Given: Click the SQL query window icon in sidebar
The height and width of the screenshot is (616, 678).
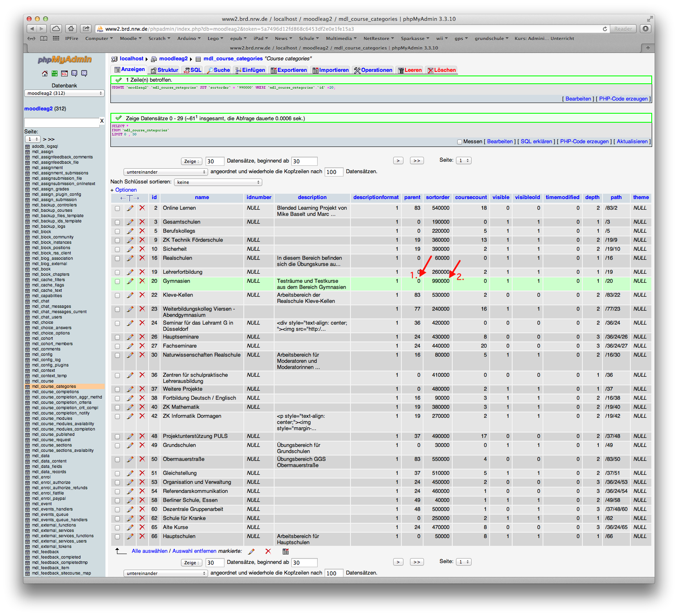Looking at the screenshot, I should tap(64, 73).
